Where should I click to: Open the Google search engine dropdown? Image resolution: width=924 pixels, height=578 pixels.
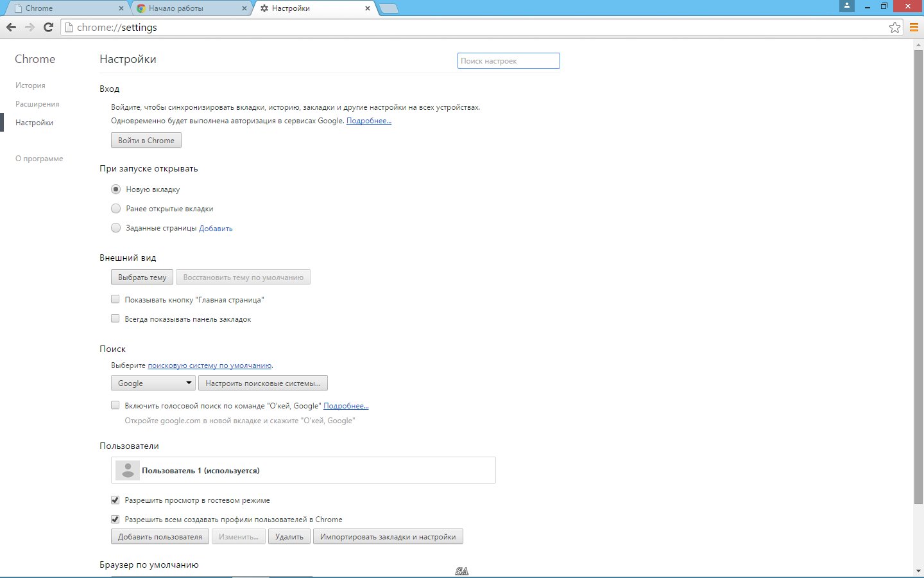click(153, 383)
